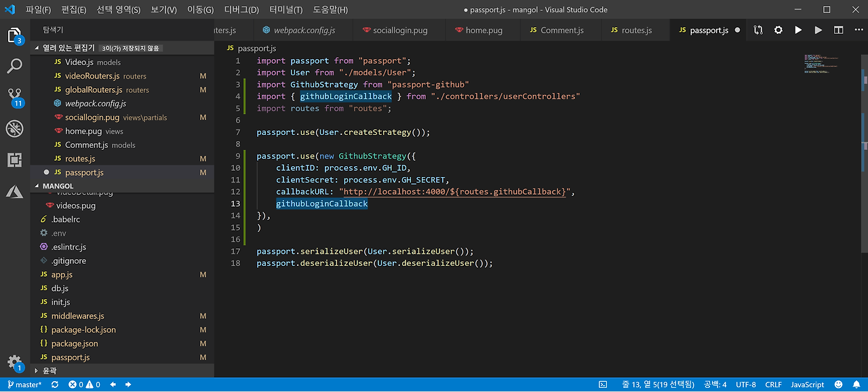This screenshot has width=868, height=392.
Task: Open the CRLF end-of-line picker
Action: click(x=773, y=385)
